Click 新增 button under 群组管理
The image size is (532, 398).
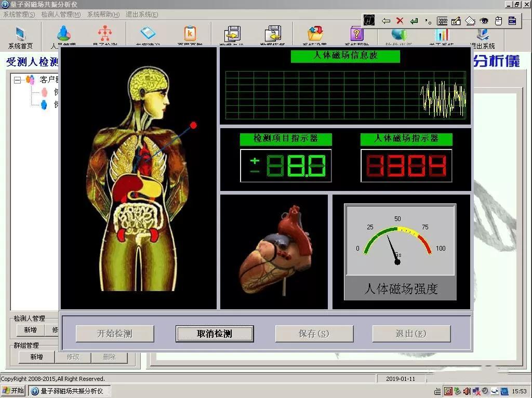click(36, 357)
